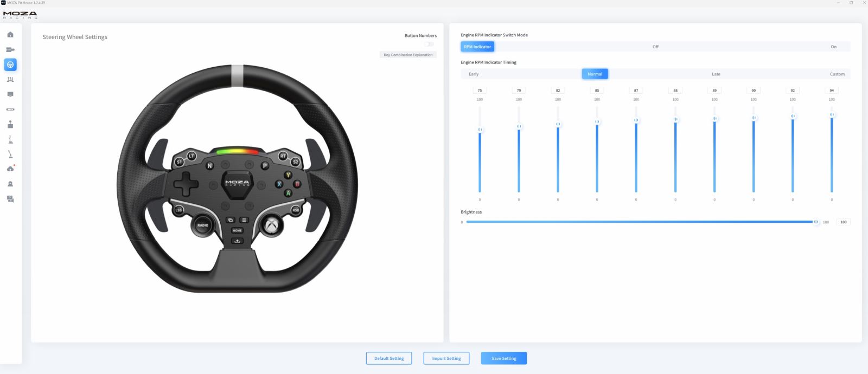Click the RSB button on the wheel
The height and width of the screenshot is (374, 868).
(x=296, y=210)
